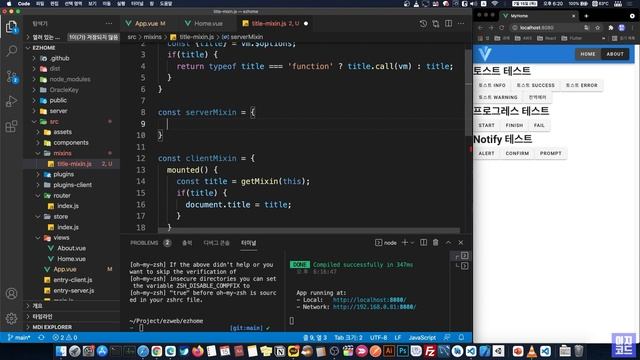Bookmark the page with the star icon
The image size is (640, 360).
[x=598, y=28]
